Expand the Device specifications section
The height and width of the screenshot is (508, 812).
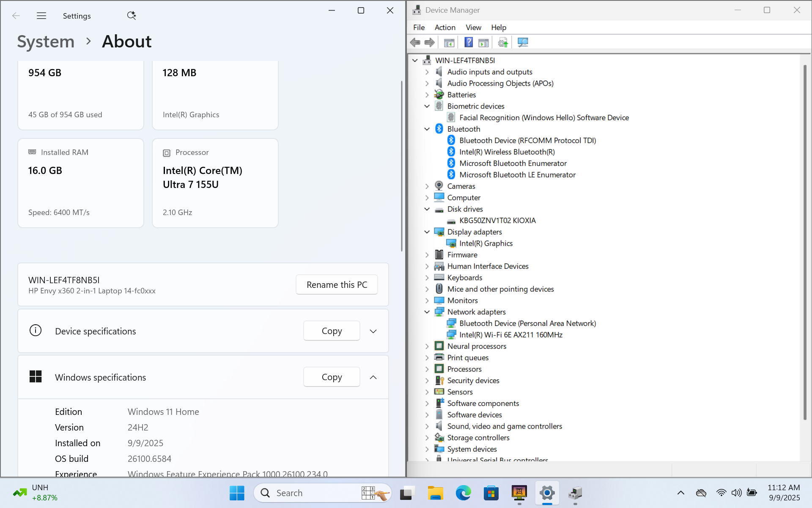coord(373,331)
